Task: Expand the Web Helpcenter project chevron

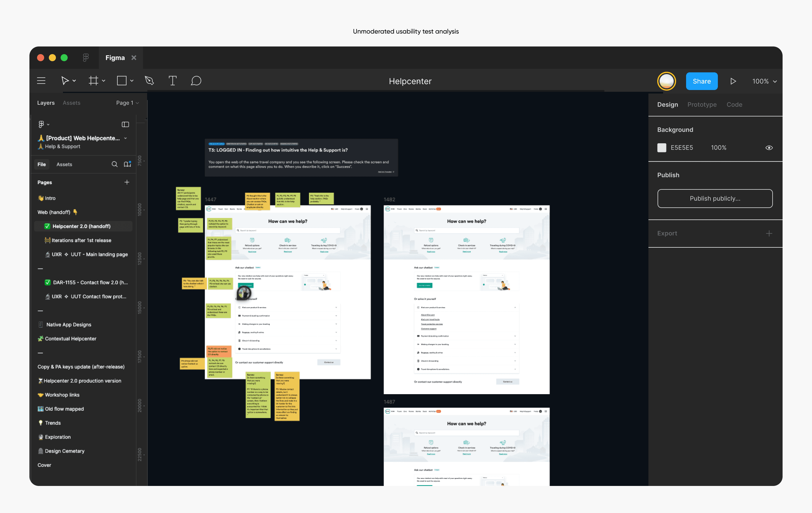Action: 125,138
